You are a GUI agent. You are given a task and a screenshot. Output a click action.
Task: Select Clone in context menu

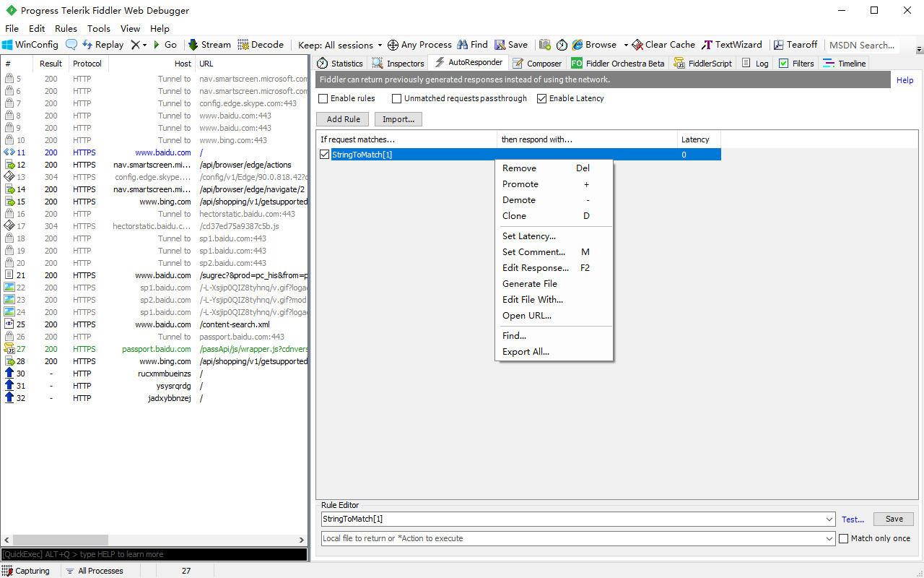click(554, 216)
